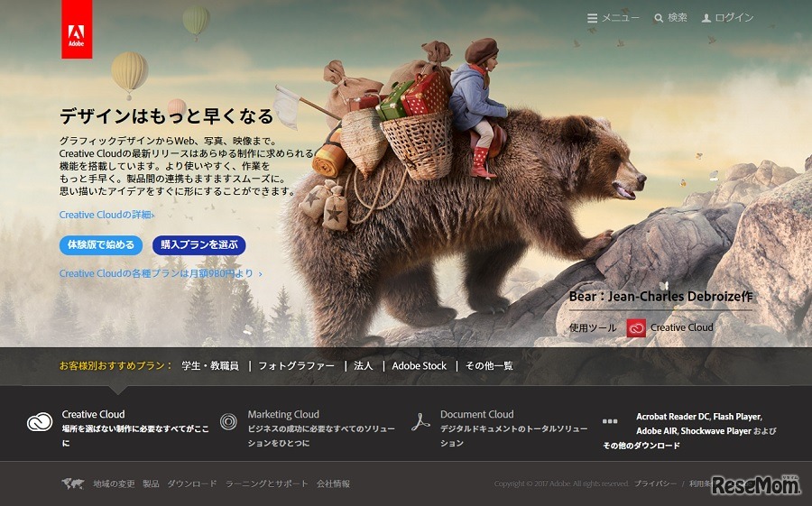The image size is (812, 506).
Task: Select the 法人 plan
Action: 363,365
